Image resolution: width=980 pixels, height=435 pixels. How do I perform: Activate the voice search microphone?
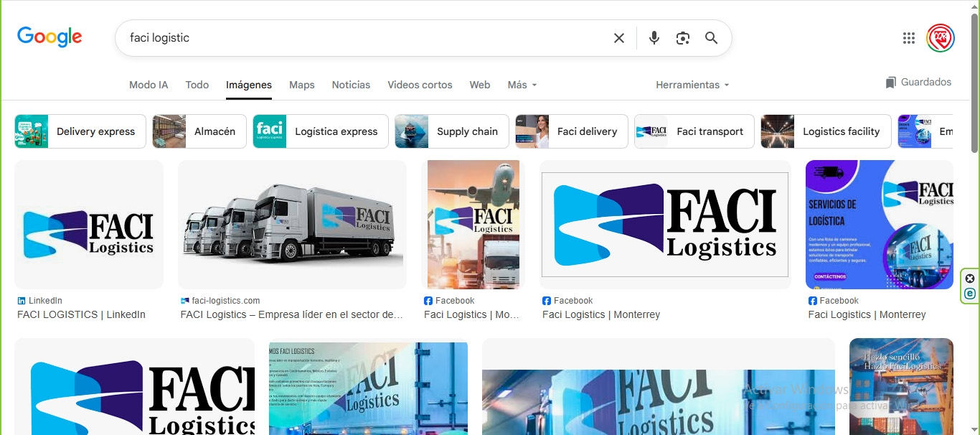click(654, 38)
